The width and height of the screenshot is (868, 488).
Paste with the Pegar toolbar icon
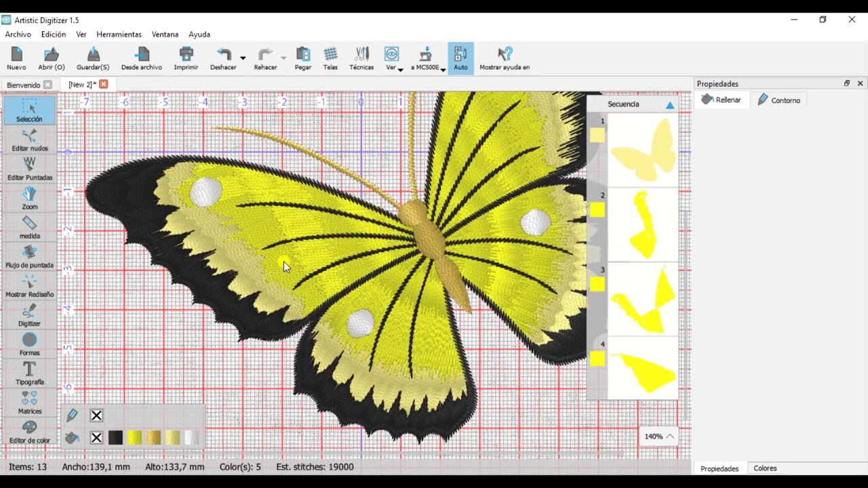[x=303, y=58]
